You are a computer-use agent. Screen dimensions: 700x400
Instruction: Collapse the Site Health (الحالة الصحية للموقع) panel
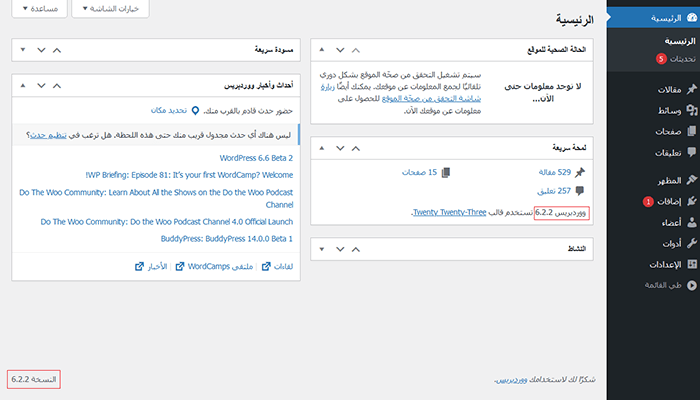click(x=323, y=49)
